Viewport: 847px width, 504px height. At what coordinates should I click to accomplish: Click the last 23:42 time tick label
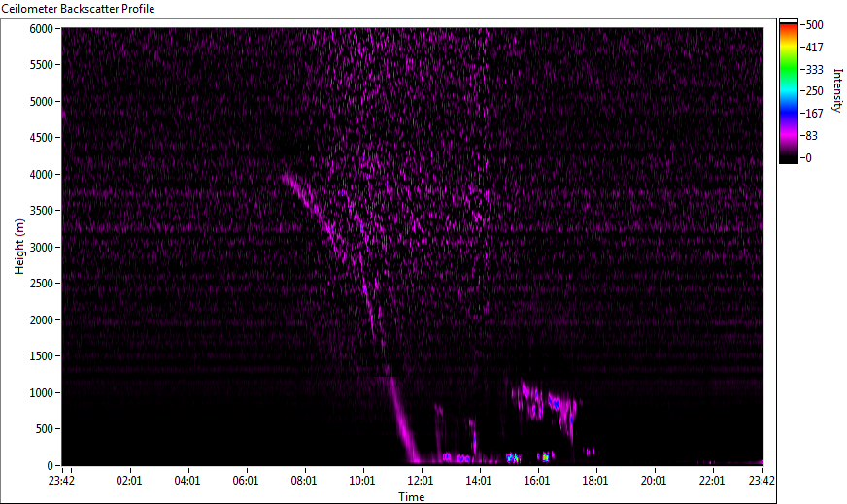[x=762, y=481]
